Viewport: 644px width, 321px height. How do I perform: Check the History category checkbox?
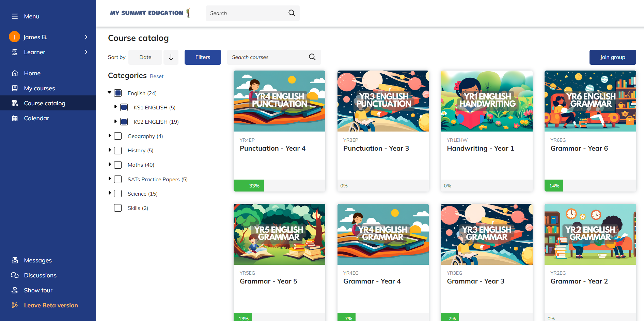[x=118, y=150]
